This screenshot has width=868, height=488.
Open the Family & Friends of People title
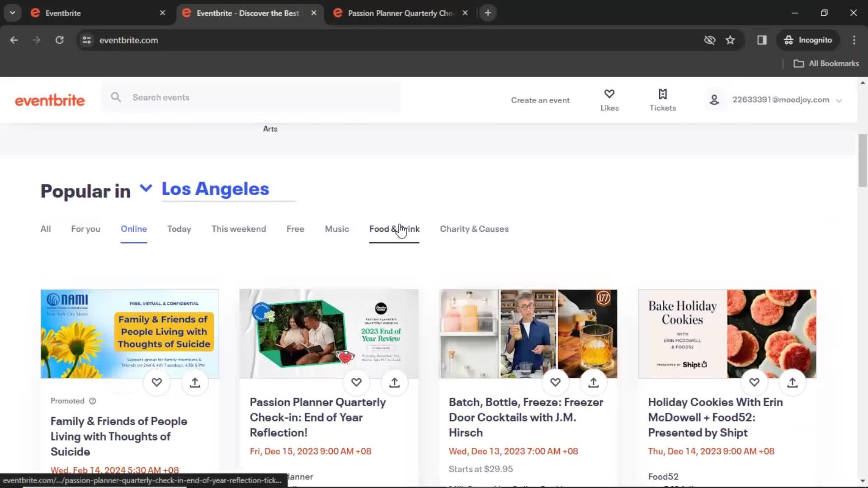click(x=119, y=436)
